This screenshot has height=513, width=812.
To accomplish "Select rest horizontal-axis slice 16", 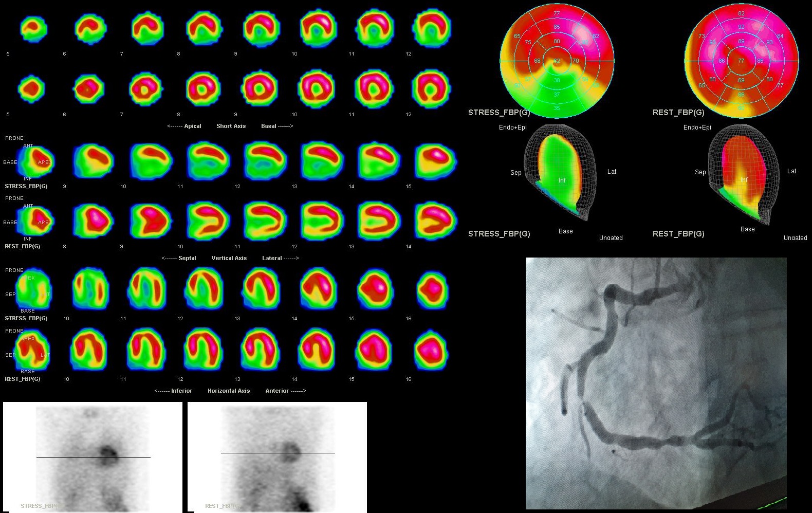I will pyautogui.click(x=431, y=350).
